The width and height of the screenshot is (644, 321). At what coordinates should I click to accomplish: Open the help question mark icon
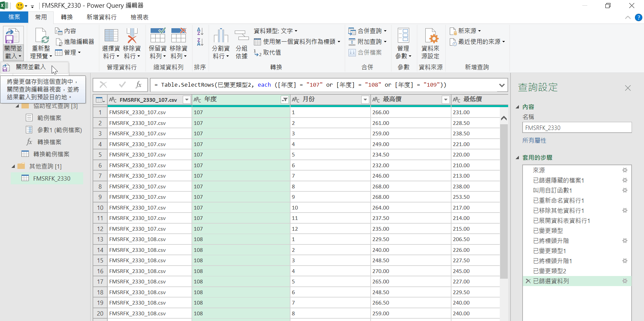[x=639, y=17]
